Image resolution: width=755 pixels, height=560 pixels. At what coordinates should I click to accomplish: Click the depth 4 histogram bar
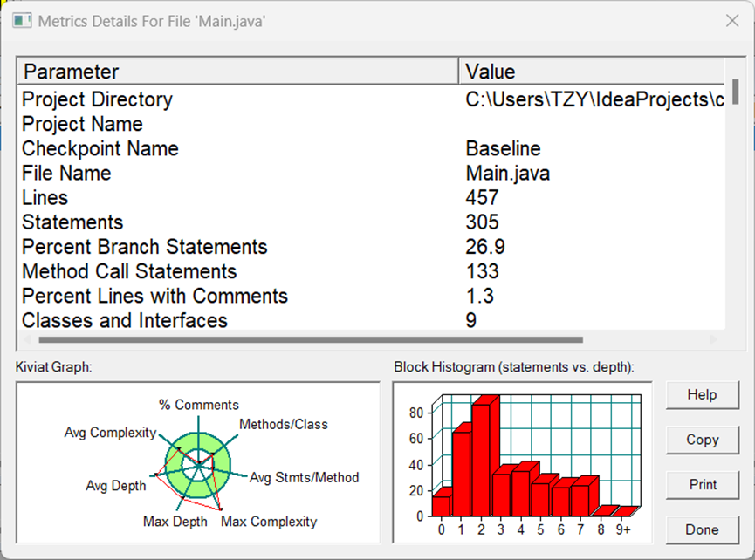coord(521,494)
